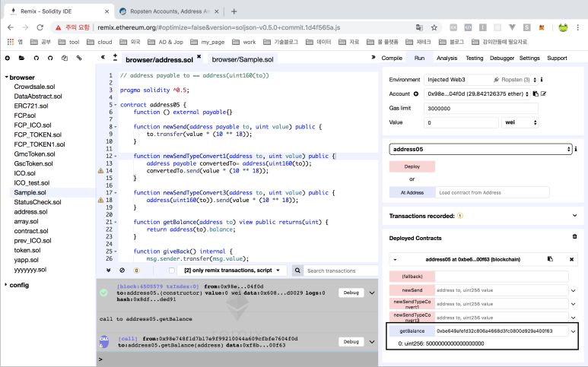Open the address05 contract selector
Image resolution: width=588 pixels, height=367 pixels.
(x=481, y=149)
